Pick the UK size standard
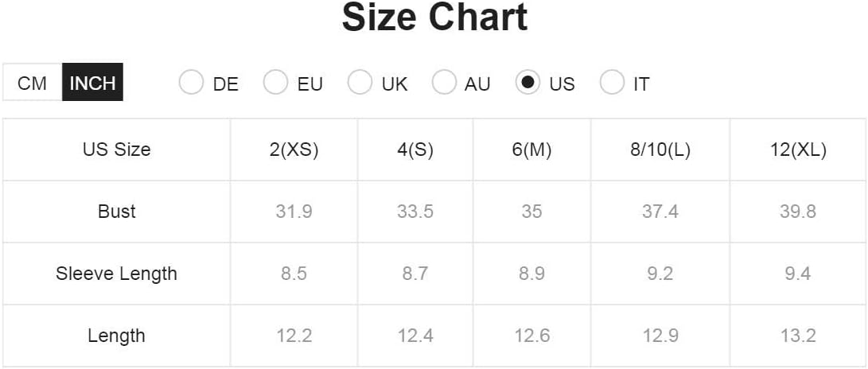This screenshot has width=868, height=369. pyautogui.click(x=360, y=83)
